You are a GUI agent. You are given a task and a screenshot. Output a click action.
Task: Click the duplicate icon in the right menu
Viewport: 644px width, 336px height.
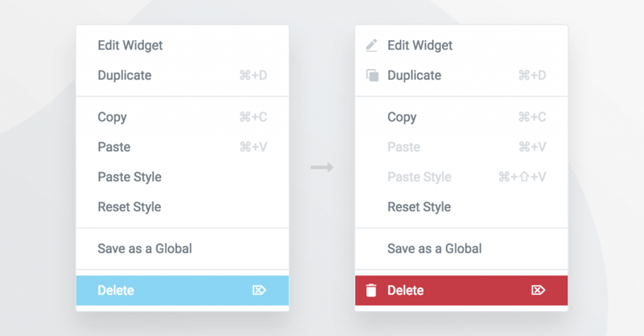coord(372,75)
